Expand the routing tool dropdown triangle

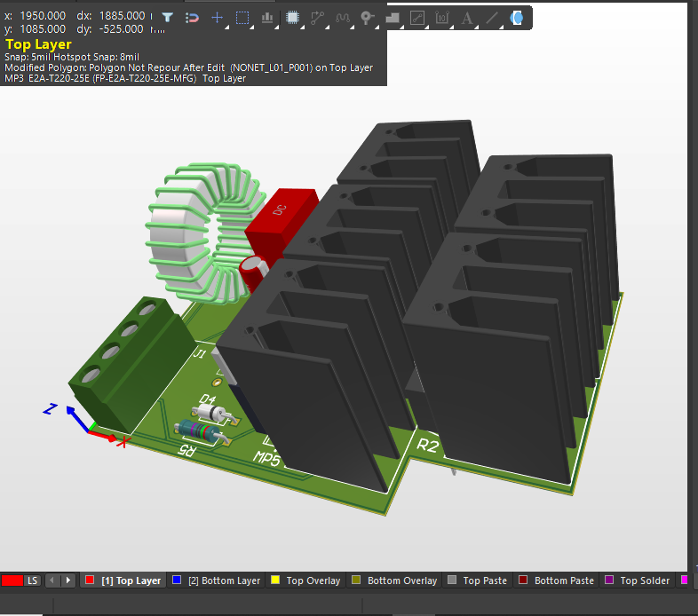pos(327,28)
